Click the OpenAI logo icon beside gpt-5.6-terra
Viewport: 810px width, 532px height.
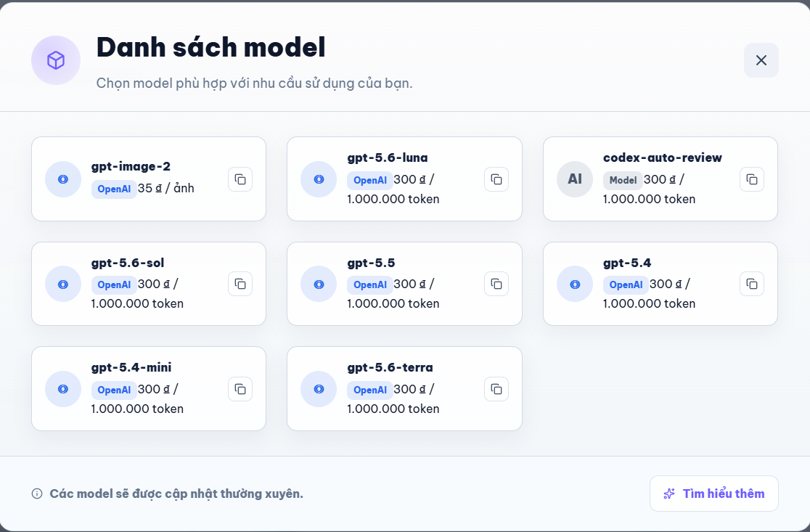(x=319, y=389)
